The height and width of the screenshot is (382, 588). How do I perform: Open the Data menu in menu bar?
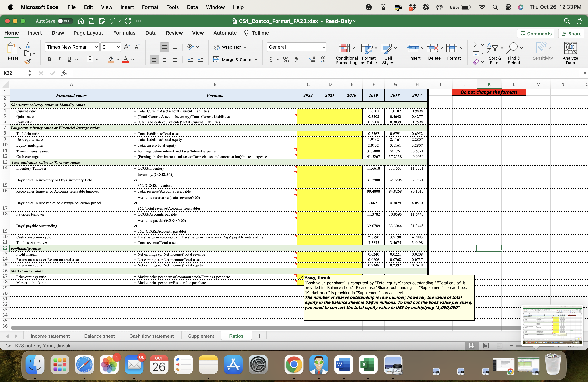[192, 7]
